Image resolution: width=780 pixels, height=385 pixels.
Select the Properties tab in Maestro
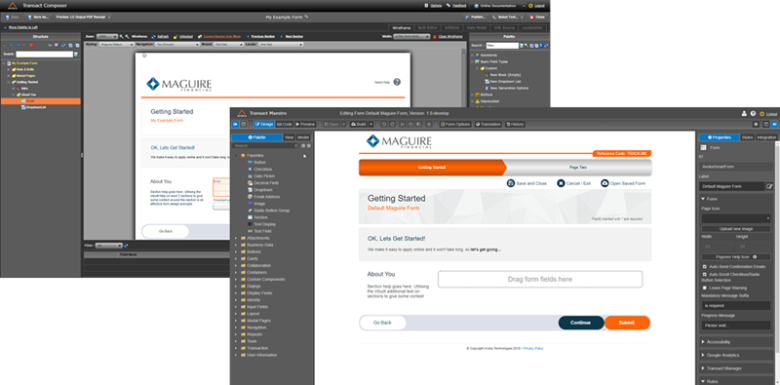[x=719, y=137]
